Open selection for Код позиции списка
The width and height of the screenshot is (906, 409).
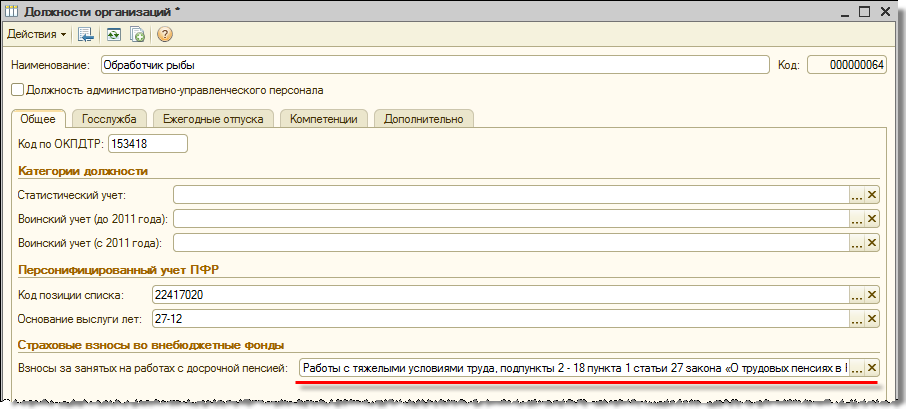tap(856, 294)
